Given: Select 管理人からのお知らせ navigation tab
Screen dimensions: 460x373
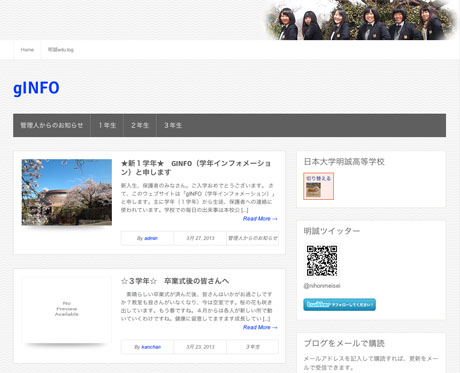Looking at the screenshot, I should point(52,125).
